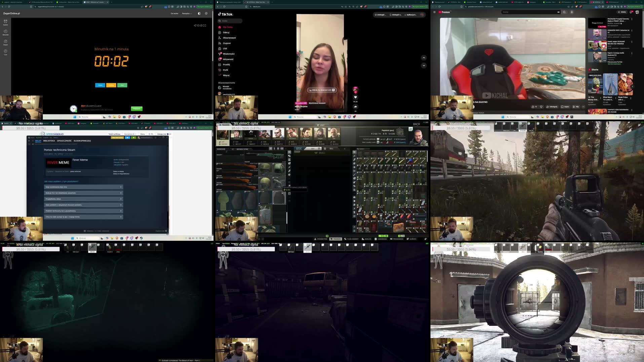
Task: Click 'Pobierz' to download Hot Alarm Clock
Action: [136, 109]
